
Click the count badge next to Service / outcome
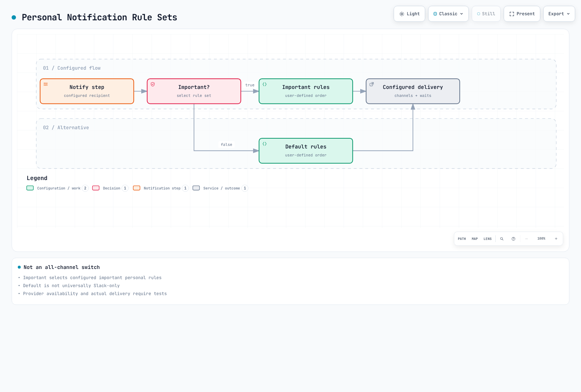coord(245,188)
